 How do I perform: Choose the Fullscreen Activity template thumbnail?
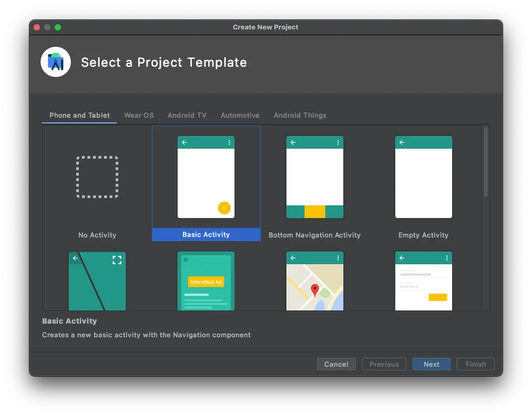[97, 281]
